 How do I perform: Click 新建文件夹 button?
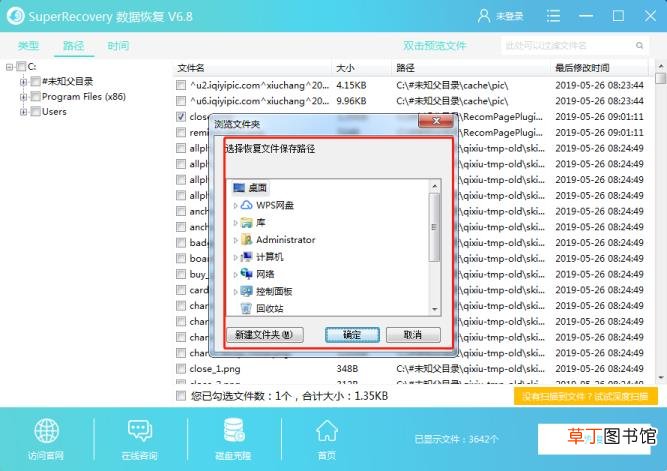[x=265, y=335]
